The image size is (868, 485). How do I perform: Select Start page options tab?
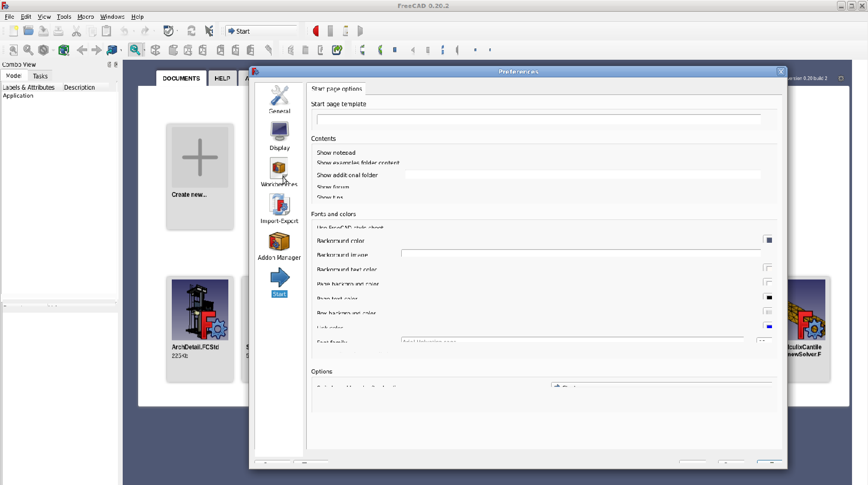pyautogui.click(x=337, y=89)
